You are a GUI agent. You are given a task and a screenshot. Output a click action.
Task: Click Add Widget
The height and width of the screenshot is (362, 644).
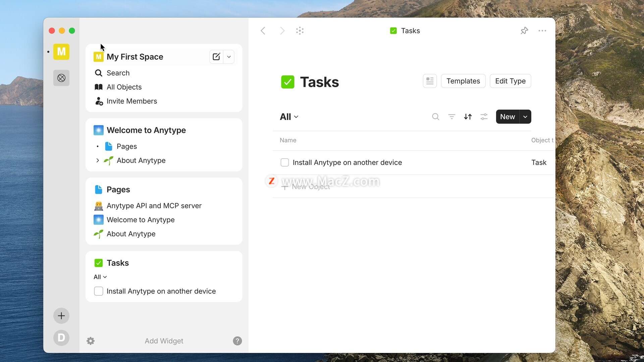(164, 341)
